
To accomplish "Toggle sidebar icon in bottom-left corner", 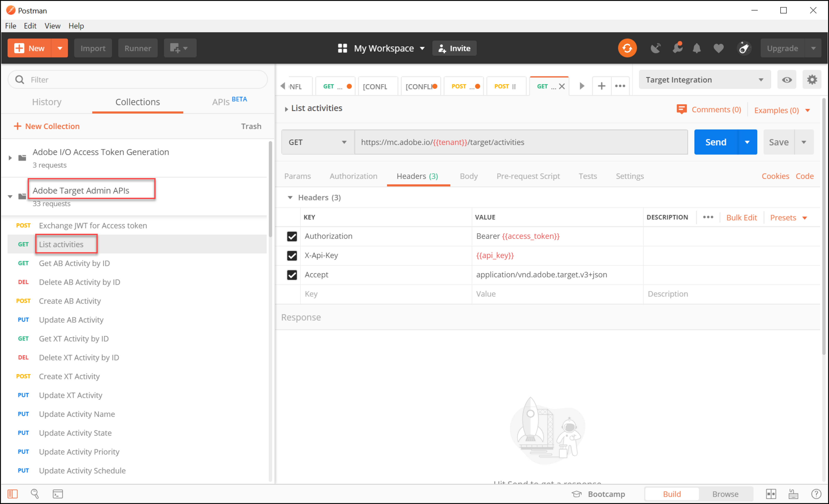I will pyautogui.click(x=12, y=494).
